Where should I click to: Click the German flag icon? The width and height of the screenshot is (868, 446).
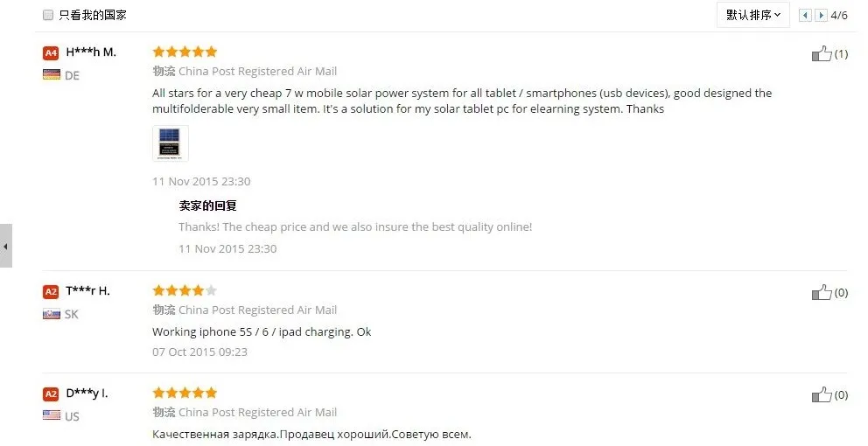tap(52, 75)
